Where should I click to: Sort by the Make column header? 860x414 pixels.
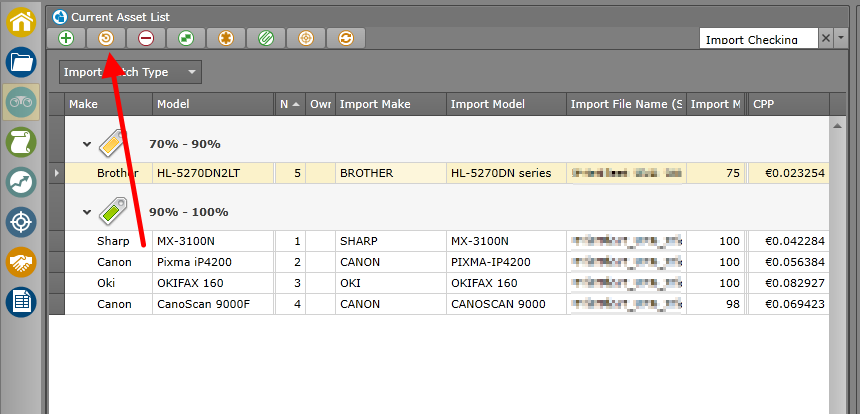[x=109, y=104]
